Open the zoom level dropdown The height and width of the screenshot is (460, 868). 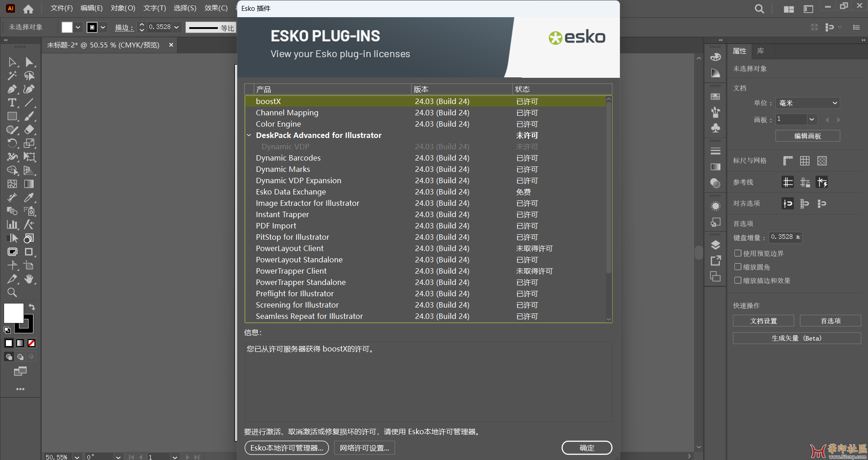pos(77,457)
